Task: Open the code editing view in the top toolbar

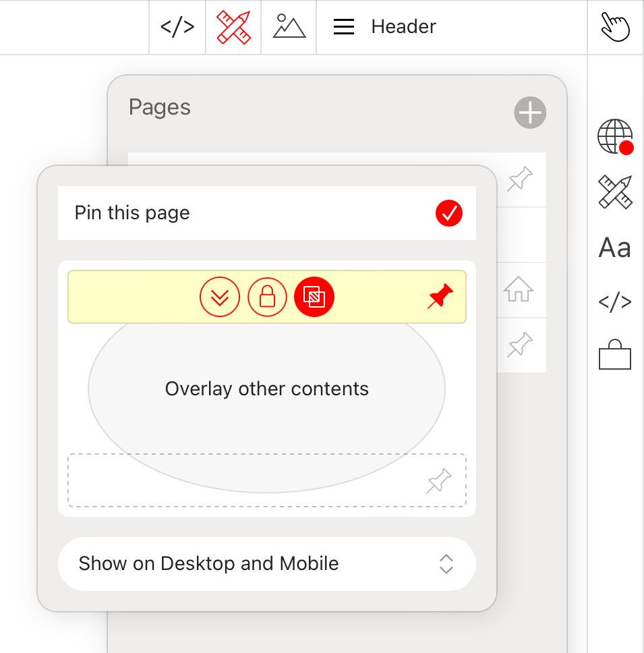Action: [x=177, y=26]
